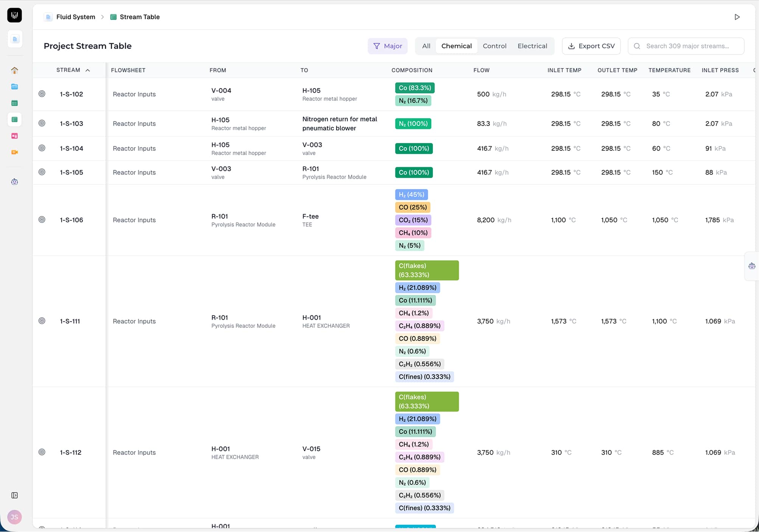The image size is (759, 532).
Task: Navigate to Fluid System breadcrumb
Action: (75, 17)
